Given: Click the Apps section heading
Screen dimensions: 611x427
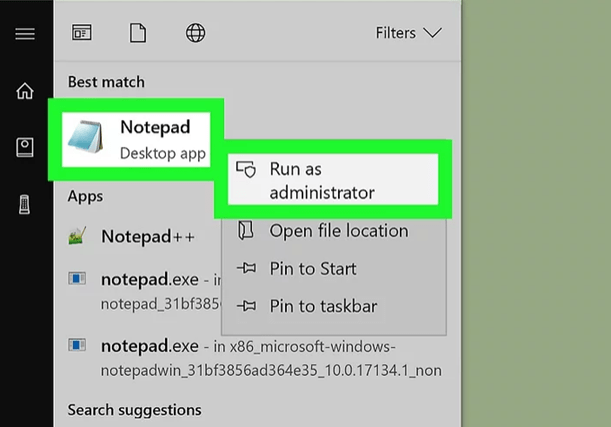Looking at the screenshot, I should [x=85, y=196].
